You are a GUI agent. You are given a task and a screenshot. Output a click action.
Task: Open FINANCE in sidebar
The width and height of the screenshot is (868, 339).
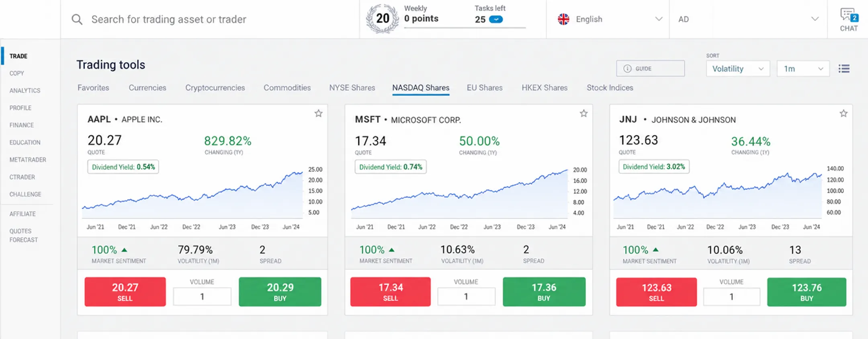[22, 125]
